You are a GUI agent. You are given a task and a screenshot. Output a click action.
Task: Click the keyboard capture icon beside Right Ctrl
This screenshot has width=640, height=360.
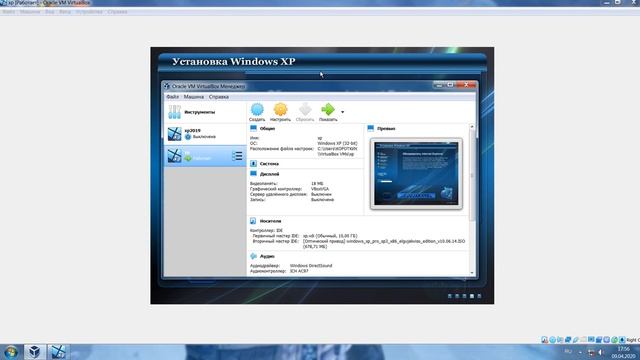[622, 340]
